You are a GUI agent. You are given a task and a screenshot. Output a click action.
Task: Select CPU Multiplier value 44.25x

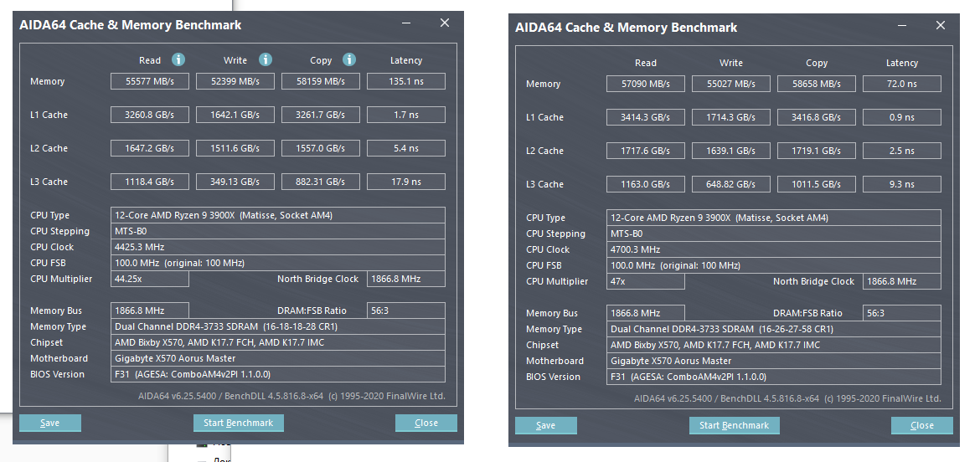click(x=150, y=279)
